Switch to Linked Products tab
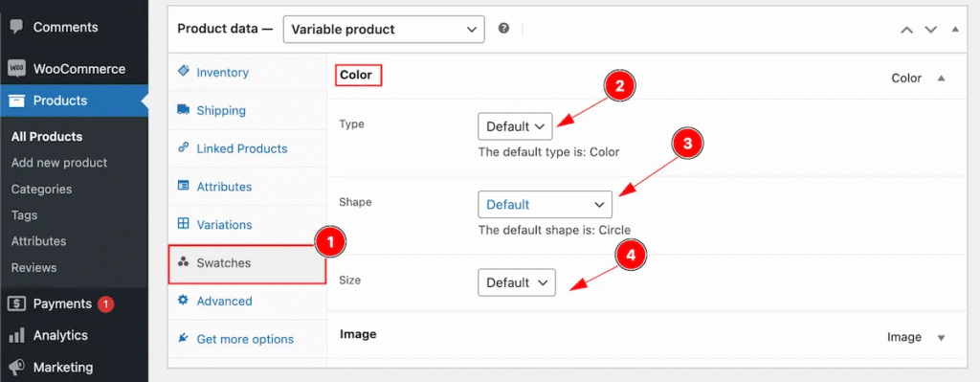 (x=248, y=148)
